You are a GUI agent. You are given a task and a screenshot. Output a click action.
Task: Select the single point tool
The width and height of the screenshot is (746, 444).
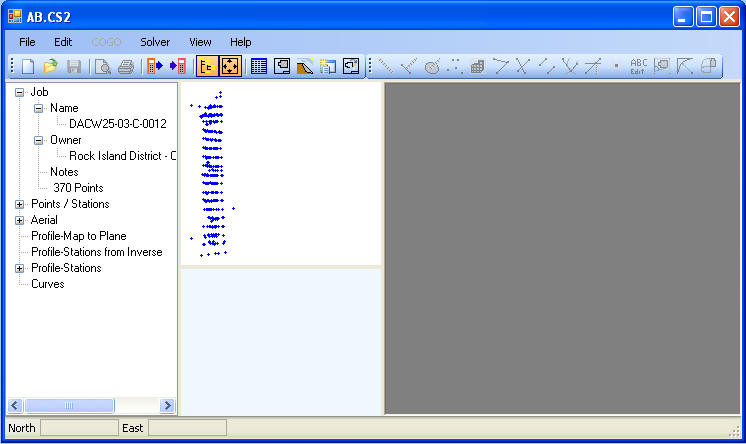pyautogui.click(x=616, y=66)
